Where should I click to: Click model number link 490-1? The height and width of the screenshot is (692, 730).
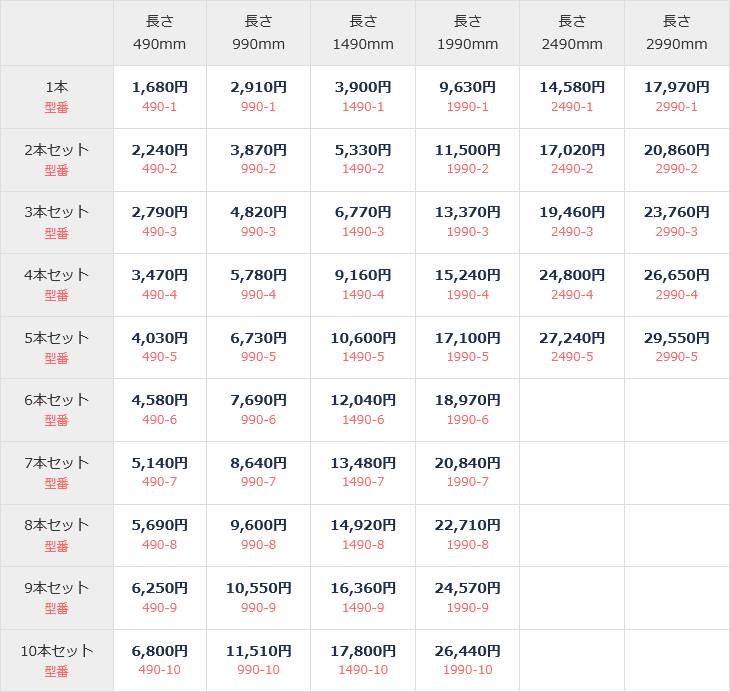(x=159, y=107)
